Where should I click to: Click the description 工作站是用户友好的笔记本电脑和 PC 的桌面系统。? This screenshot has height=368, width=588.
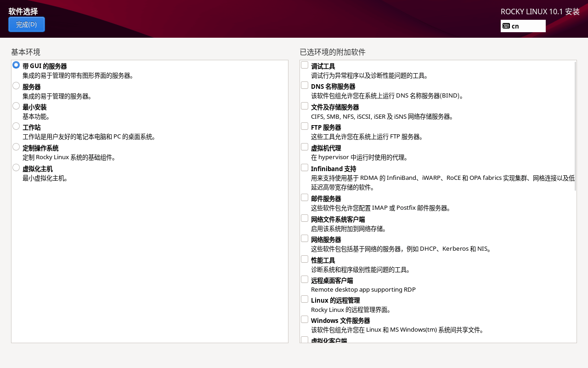coord(90,137)
